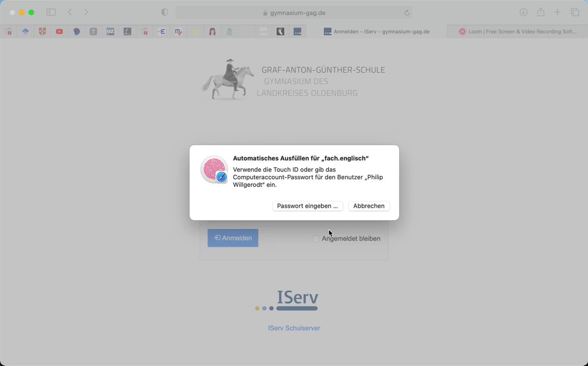Toggle the Angemeldet bleiben checkbox
The image size is (588, 366).
coord(316,238)
